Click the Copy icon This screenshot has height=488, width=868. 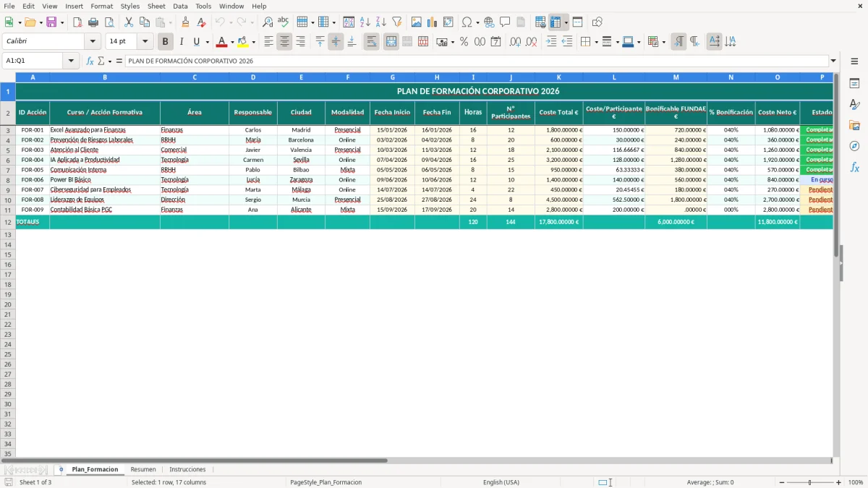click(x=145, y=22)
